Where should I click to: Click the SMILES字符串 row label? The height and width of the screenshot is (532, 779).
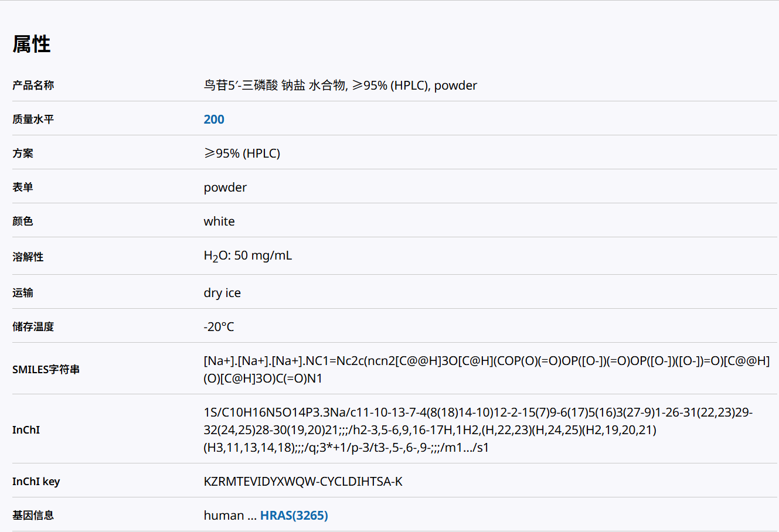tap(46, 370)
